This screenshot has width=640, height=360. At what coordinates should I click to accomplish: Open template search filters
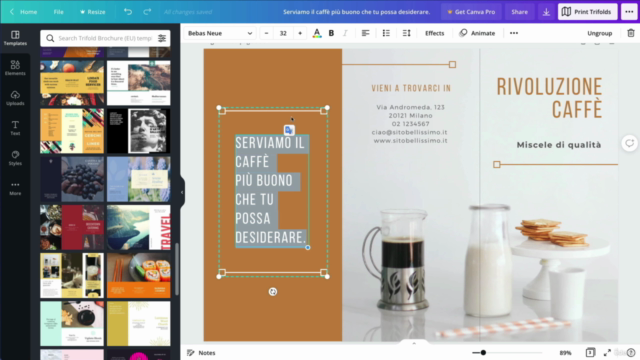tap(162, 38)
